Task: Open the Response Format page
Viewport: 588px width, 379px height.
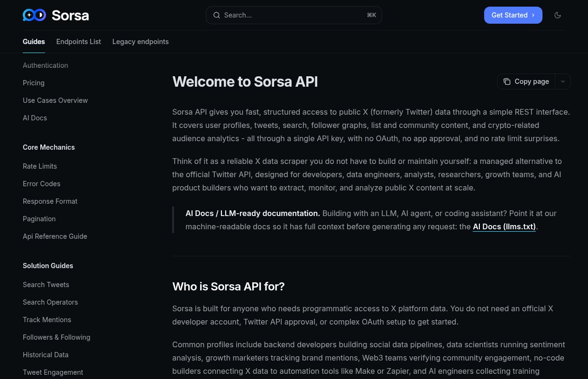Action: [x=50, y=201]
